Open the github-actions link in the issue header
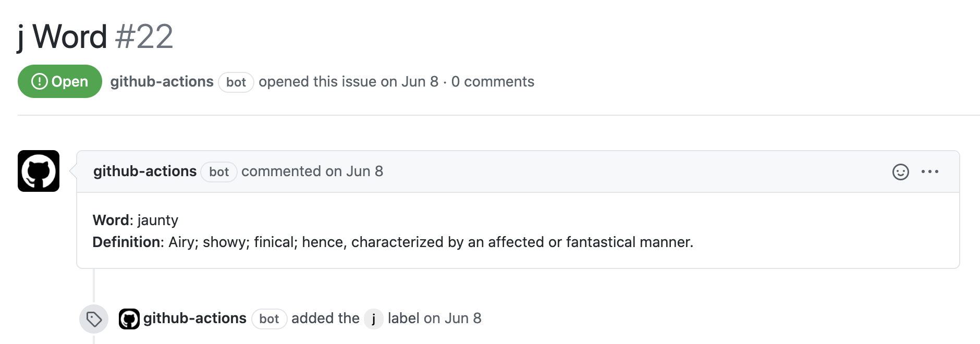This screenshot has width=980, height=344. pyautogui.click(x=161, y=81)
